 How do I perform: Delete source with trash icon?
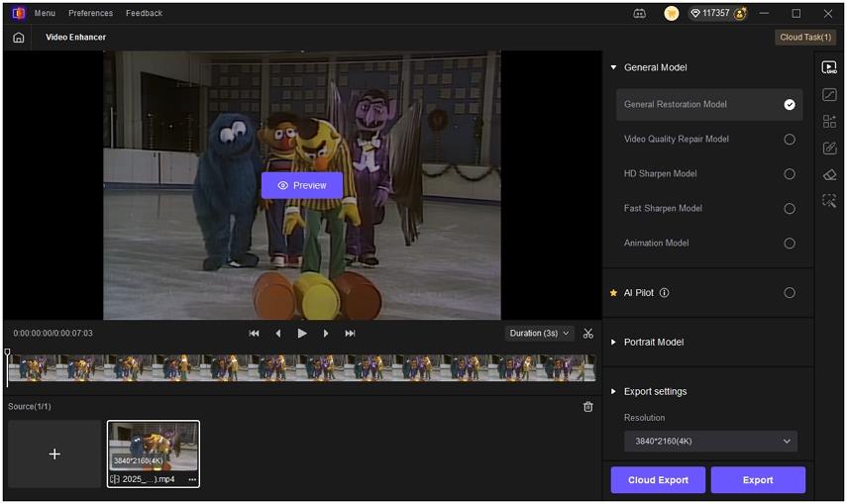point(588,406)
